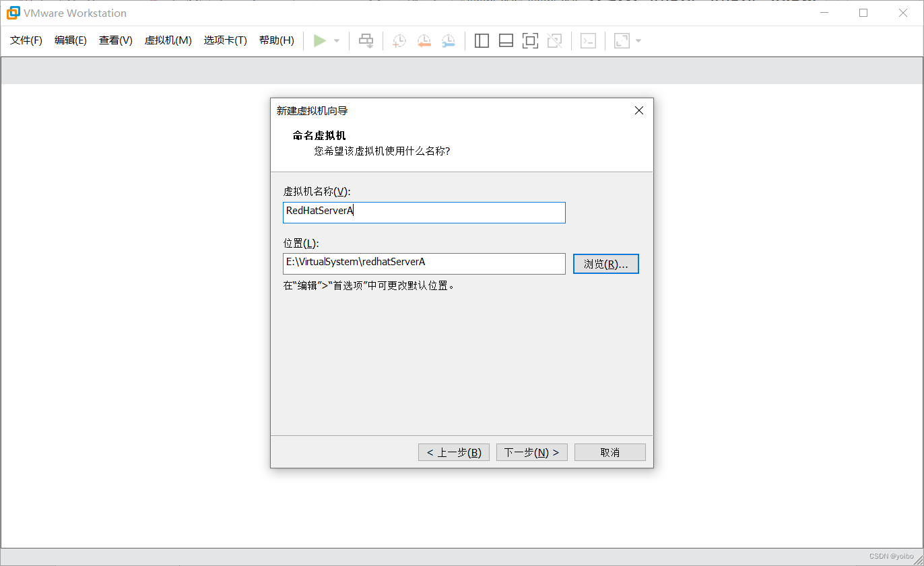Minimize the VMware Workstation window

click(825, 13)
